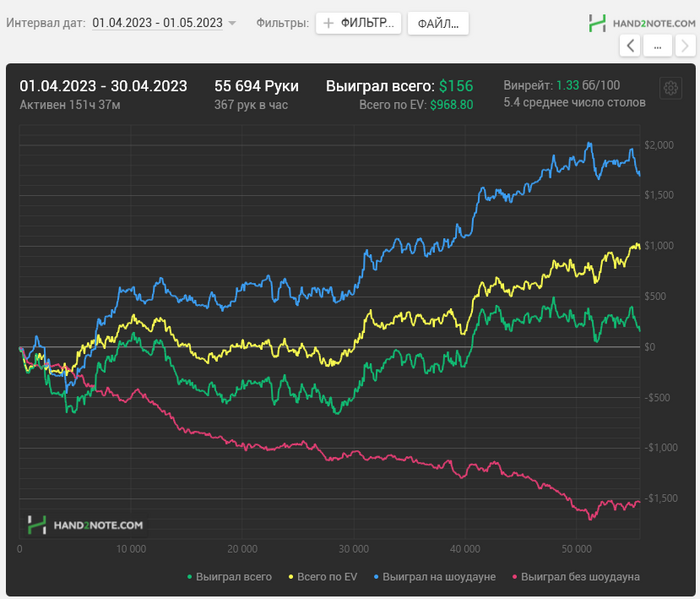Click the date range 01.04.2023 - 01.05.2023
This screenshot has height=599, width=700.
pos(157,23)
